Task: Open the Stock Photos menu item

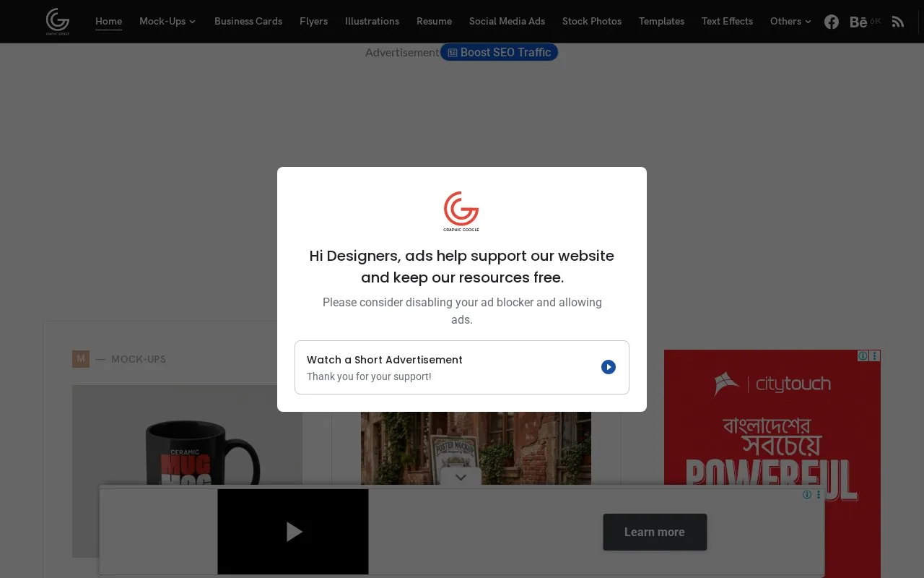Action: pos(592,21)
